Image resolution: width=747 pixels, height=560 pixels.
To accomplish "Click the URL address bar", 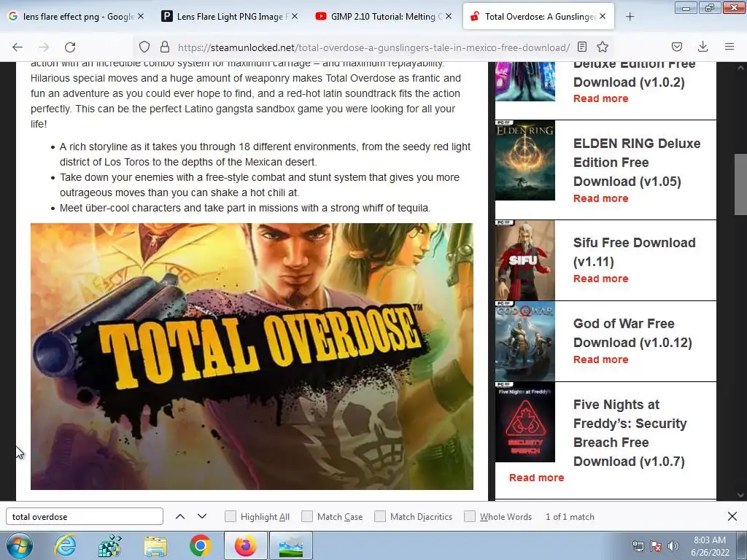I will (373, 47).
